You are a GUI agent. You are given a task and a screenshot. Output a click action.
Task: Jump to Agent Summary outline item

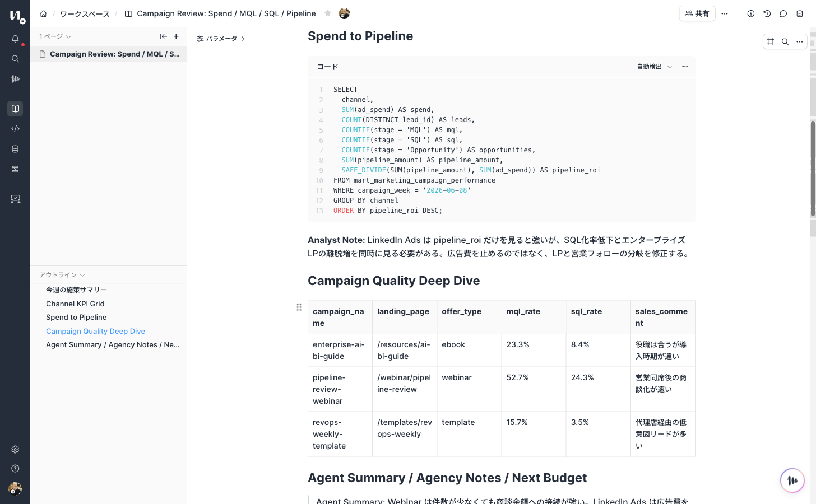coord(113,344)
